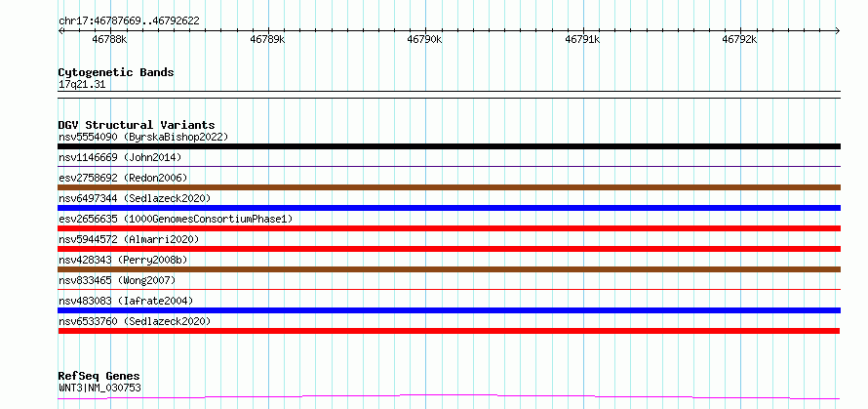Viewport: 868px width, 409px height.
Task: Open esv2656635 (1000GenomesConsortiumPhase1) variant label
Action: click(176, 219)
